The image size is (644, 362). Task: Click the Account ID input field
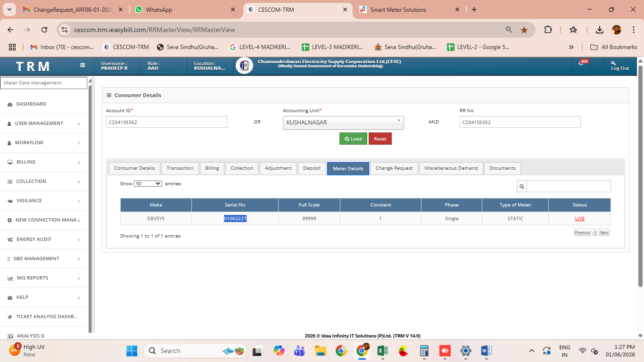coord(166,122)
